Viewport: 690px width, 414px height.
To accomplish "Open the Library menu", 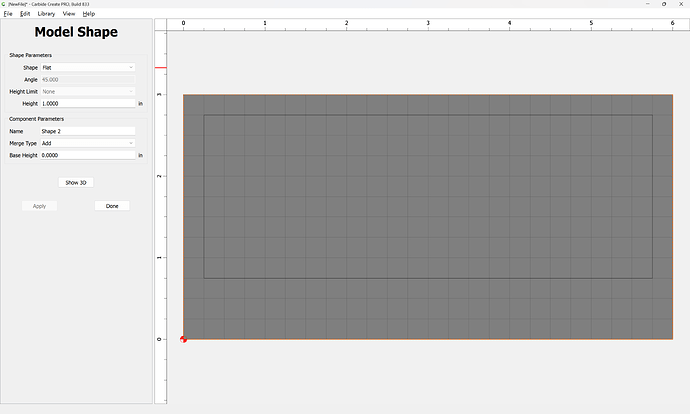I will (46, 14).
